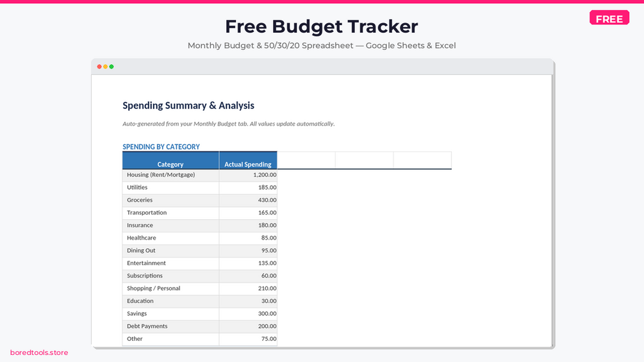Click the Free Budget Tracker title

pyautogui.click(x=322, y=26)
